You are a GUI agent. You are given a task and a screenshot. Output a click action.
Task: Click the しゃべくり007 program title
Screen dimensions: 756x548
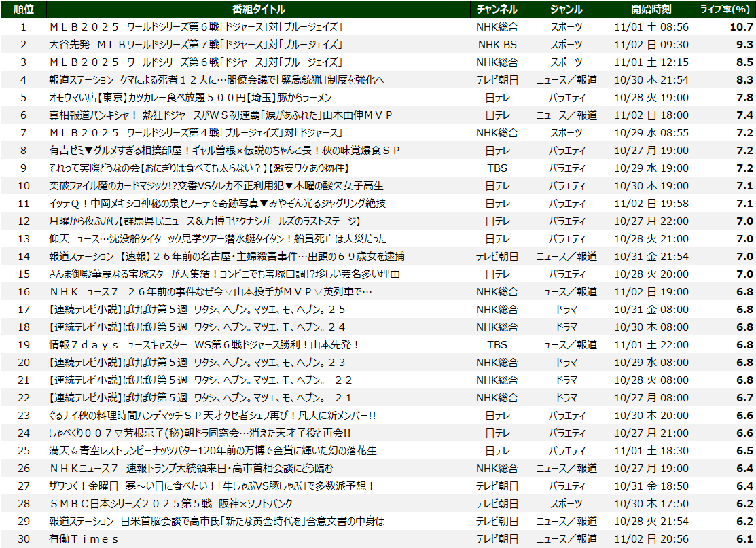200,433
